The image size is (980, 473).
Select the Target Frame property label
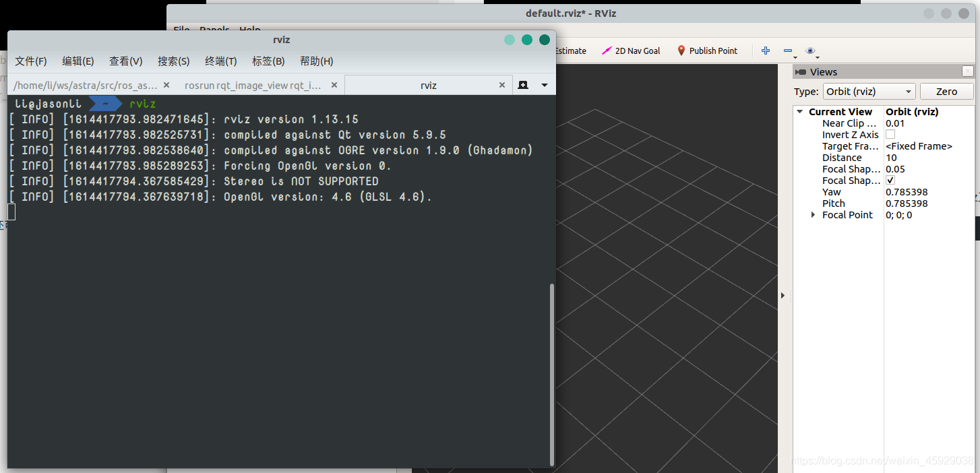(851, 146)
